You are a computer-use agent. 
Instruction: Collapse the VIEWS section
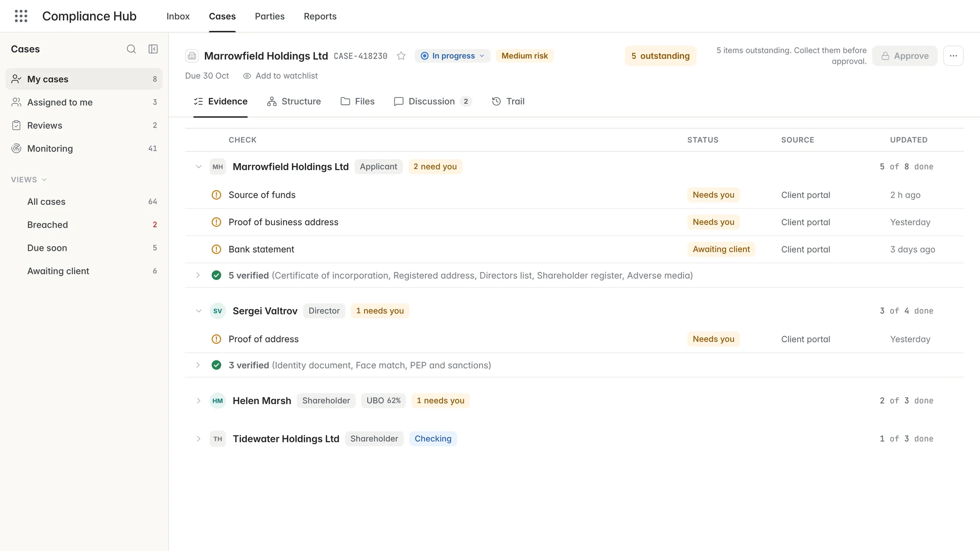[x=29, y=180]
